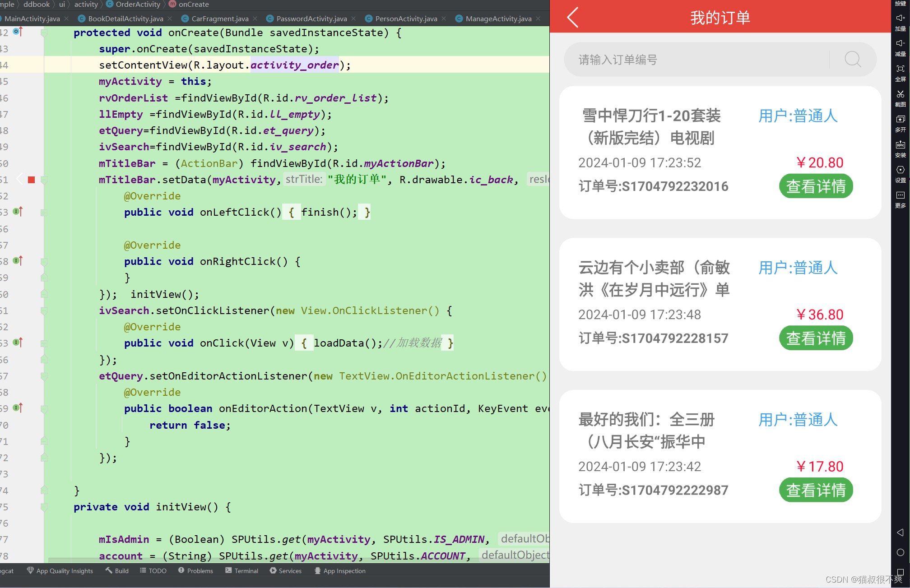Click the ddbook breadcrumb
Viewport: 910px width, 588px height.
click(x=37, y=4)
